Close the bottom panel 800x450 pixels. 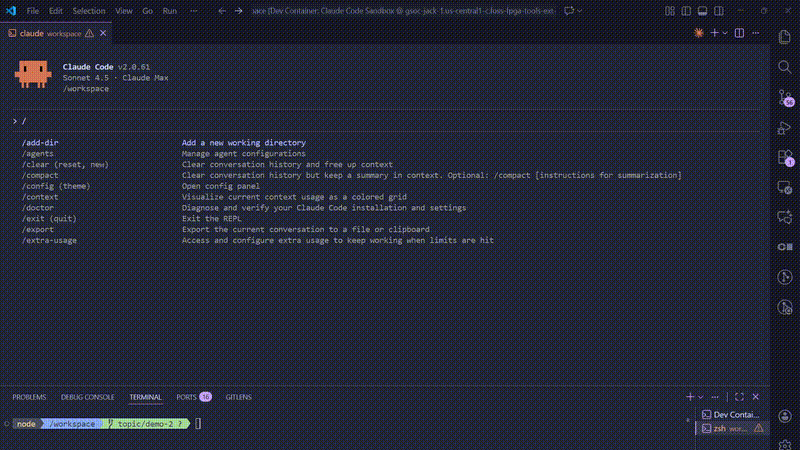point(756,397)
